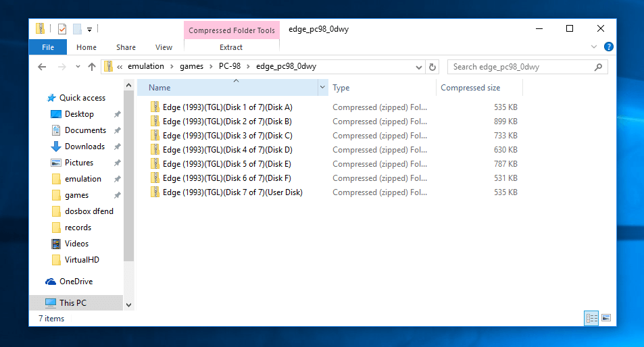Open the Customize Quick Access Toolbar dropdown
The width and height of the screenshot is (644, 347).
pyautogui.click(x=89, y=30)
